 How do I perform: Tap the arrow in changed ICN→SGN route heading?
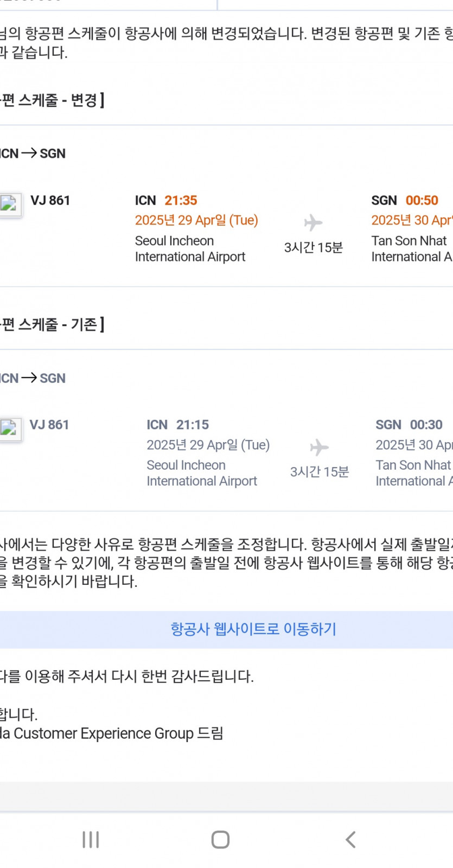(29, 154)
